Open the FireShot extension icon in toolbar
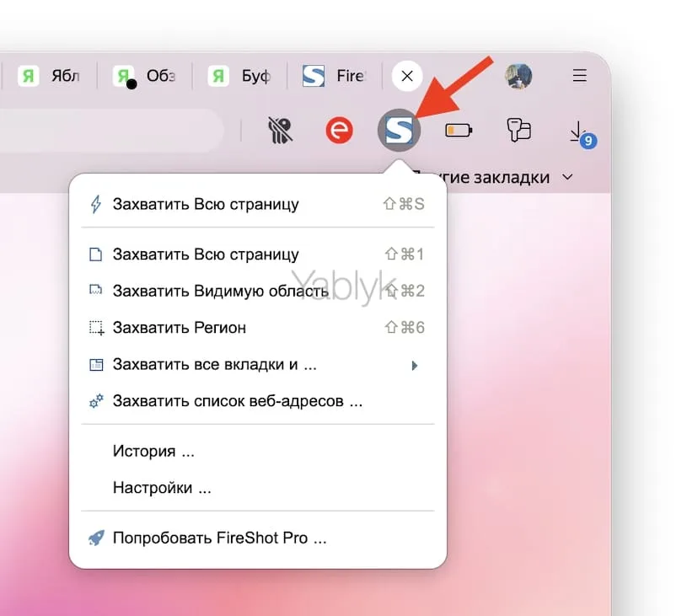687x616 pixels. 398,131
